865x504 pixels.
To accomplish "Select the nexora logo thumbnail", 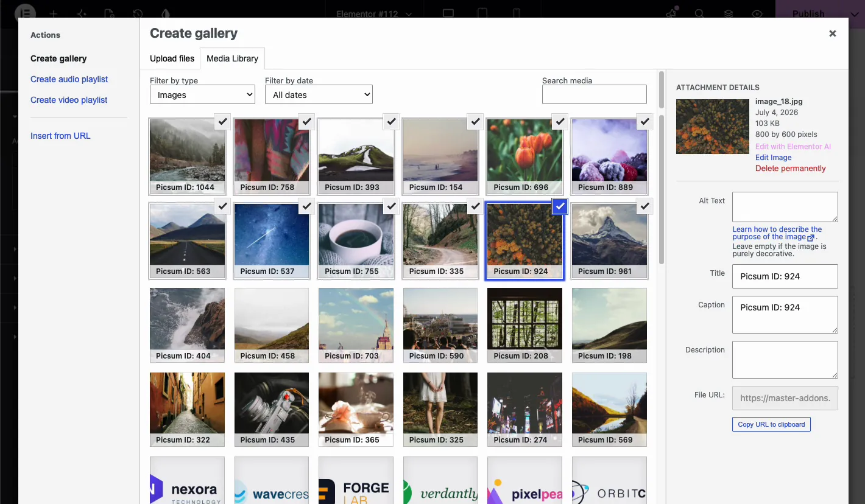I will [188, 480].
